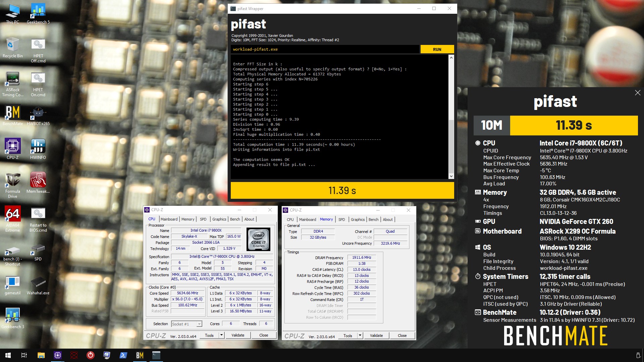Select the Geekbench 3 desktop shortcut
The width and height of the screenshot is (644, 362).
pos(12,318)
